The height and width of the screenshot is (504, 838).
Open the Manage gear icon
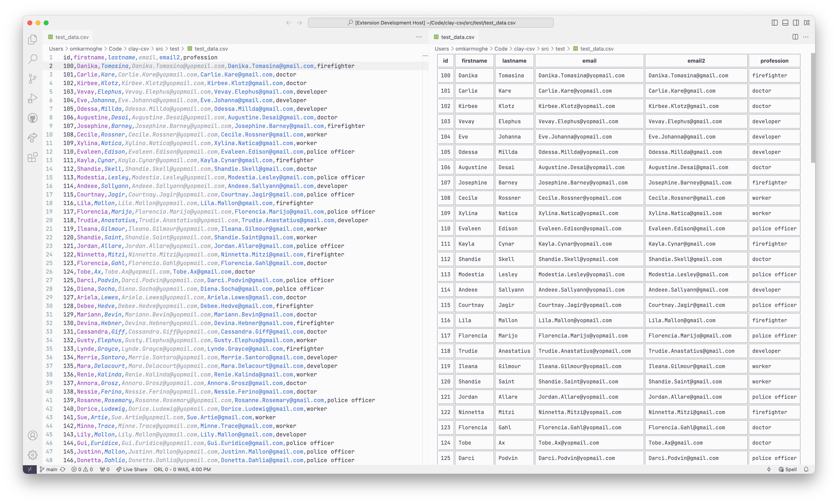coord(32,455)
